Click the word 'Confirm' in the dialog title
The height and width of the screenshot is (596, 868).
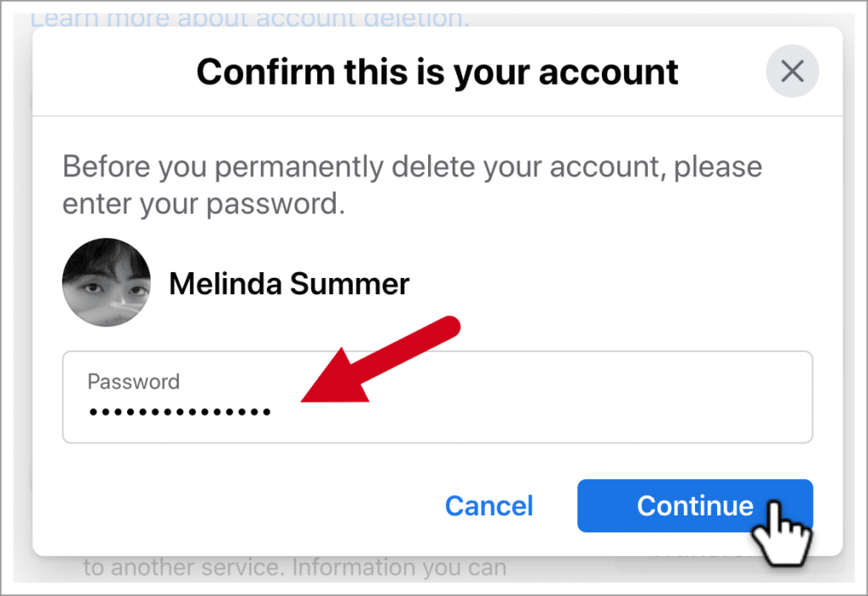point(254,72)
